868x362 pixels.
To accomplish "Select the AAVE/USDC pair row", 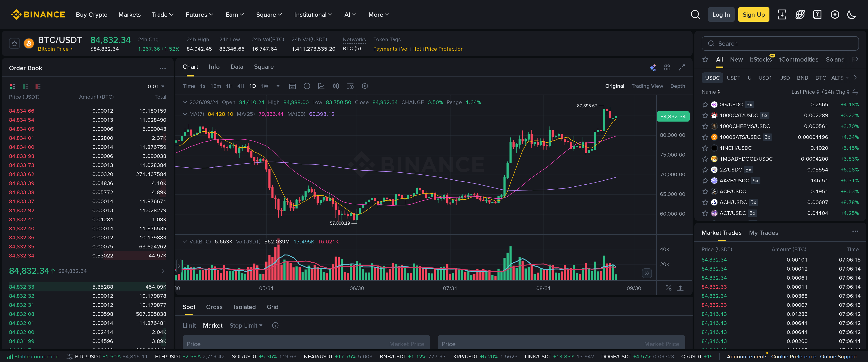I will coord(780,181).
